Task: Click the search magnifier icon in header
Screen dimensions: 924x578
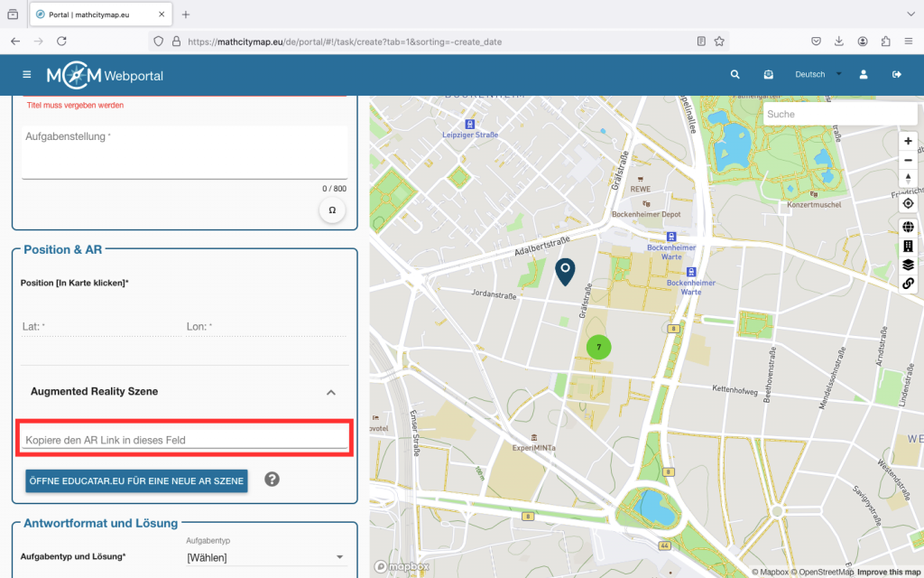Action: point(735,75)
